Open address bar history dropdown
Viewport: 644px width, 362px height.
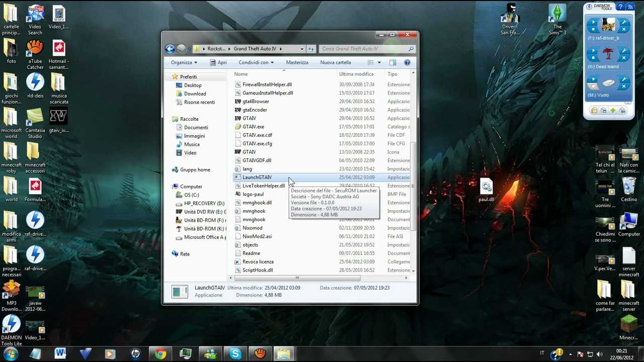point(302,49)
